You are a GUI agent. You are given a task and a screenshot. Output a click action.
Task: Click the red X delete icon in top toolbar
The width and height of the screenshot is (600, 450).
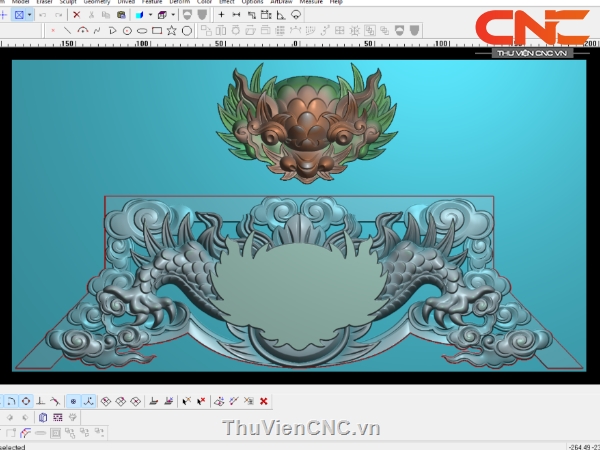tap(77, 15)
